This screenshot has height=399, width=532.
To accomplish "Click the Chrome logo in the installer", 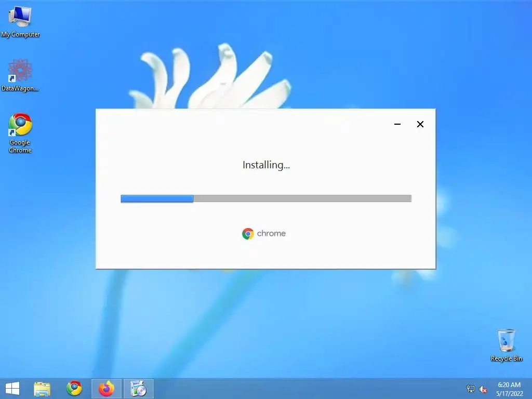I will coord(248,234).
